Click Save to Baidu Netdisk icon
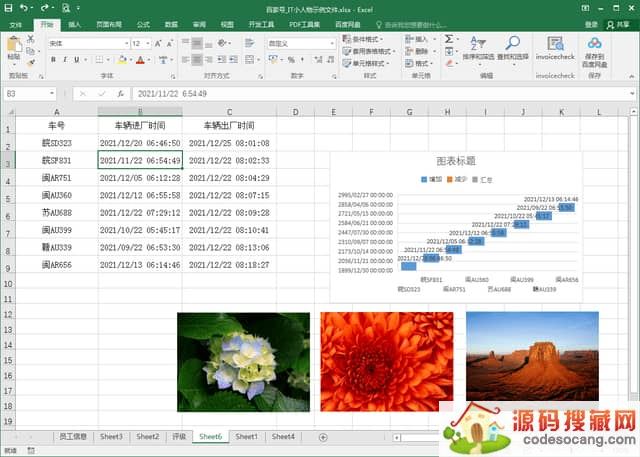Image resolution: width=640 pixels, height=457 pixels. (x=595, y=47)
